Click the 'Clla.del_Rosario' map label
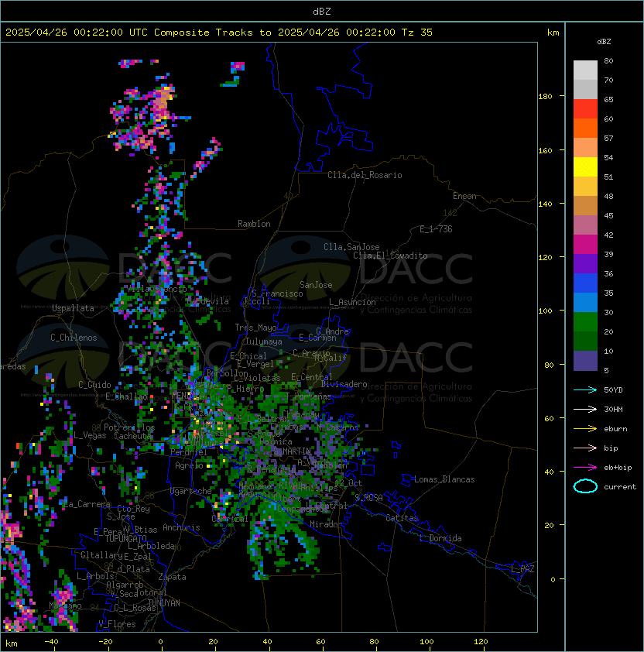The height and width of the screenshot is (652, 644). [365, 175]
